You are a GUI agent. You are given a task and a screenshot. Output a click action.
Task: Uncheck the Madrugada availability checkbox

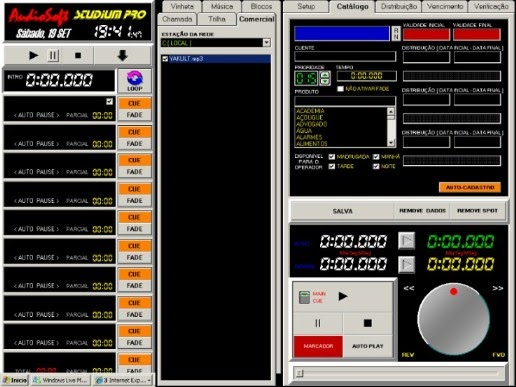pyautogui.click(x=332, y=157)
